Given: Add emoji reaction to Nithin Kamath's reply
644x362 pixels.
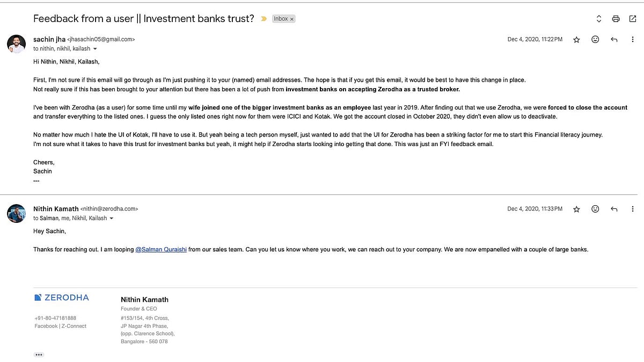Looking at the screenshot, I should click(595, 209).
